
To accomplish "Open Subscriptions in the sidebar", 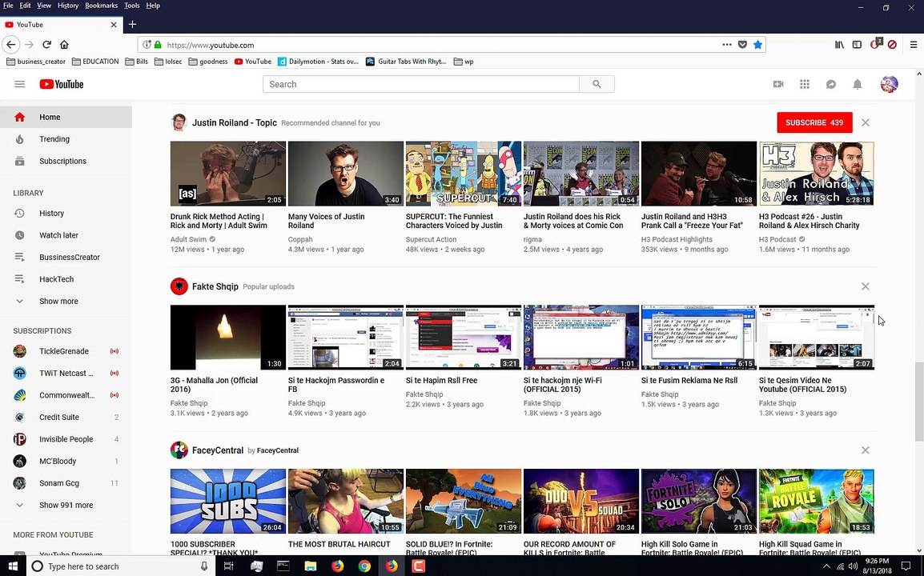I will click(x=66, y=161).
